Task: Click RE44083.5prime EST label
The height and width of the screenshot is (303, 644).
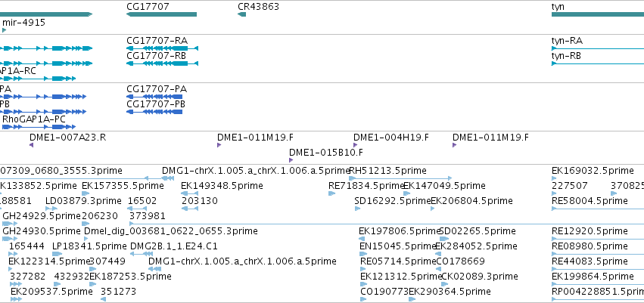Action: (x=590, y=261)
